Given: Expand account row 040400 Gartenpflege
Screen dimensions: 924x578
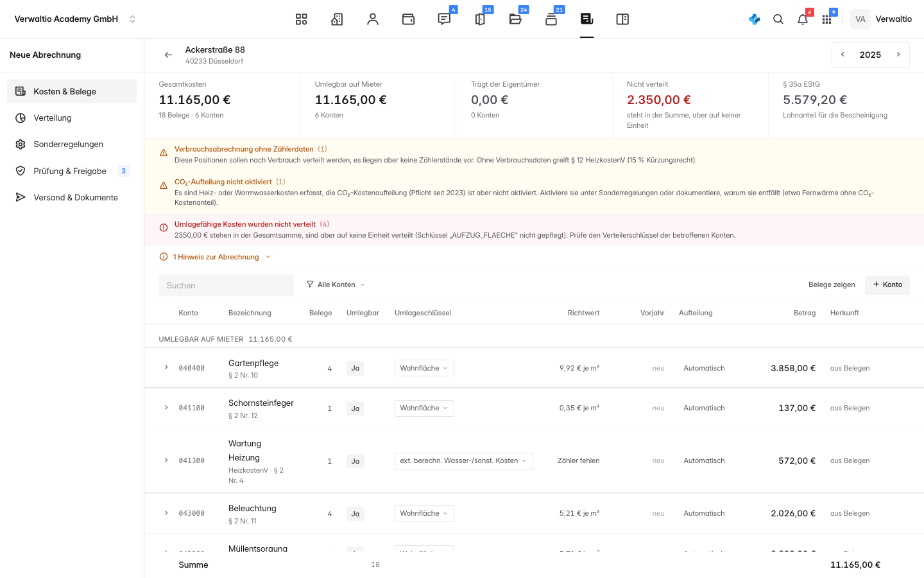Looking at the screenshot, I should 166,367.
